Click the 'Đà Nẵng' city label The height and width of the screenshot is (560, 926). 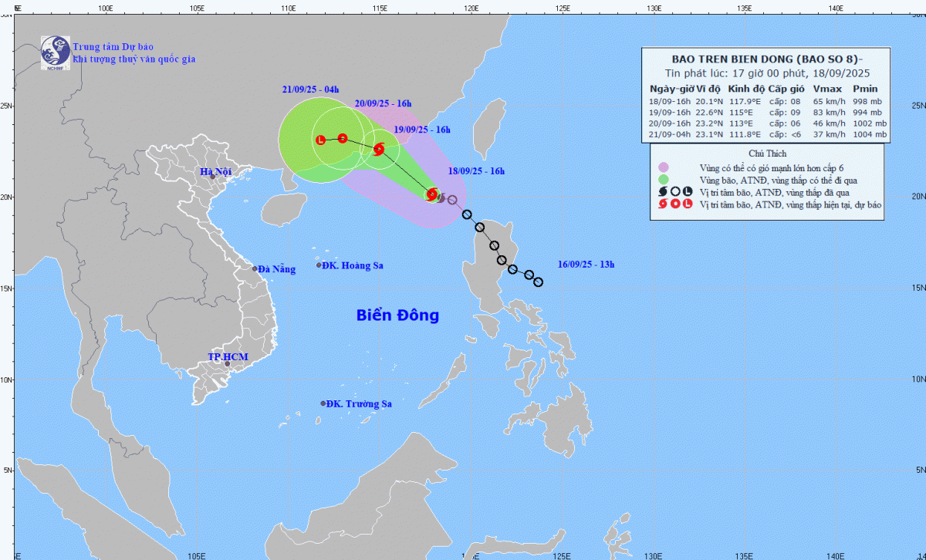[277, 269]
